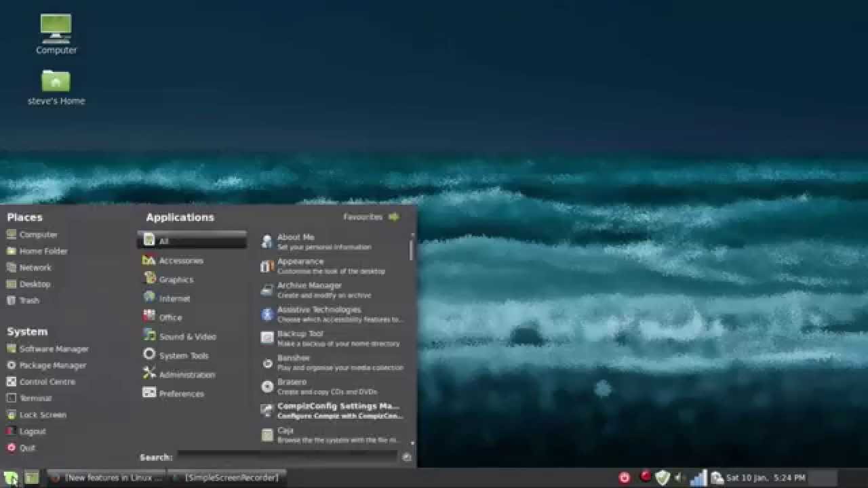Click Quit in menu
This screenshot has width=868, height=488.
pyautogui.click(x=21, y=448)
